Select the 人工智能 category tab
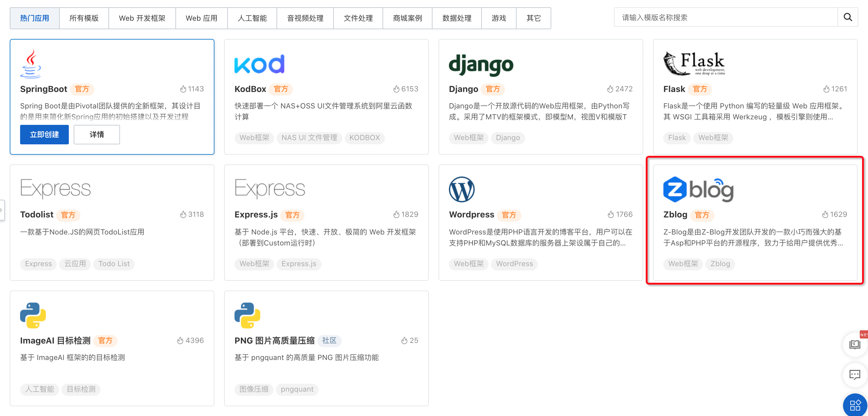Image resolution: width=868 pixels, height=416 pixels. [x=252, y=18]
